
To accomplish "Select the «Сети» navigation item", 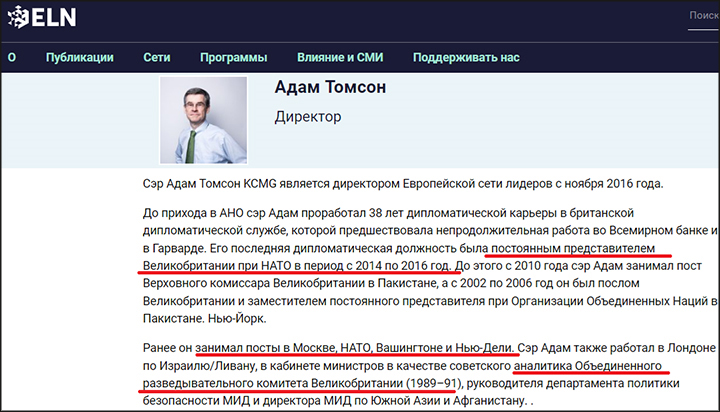I will [x=157, y=57].
